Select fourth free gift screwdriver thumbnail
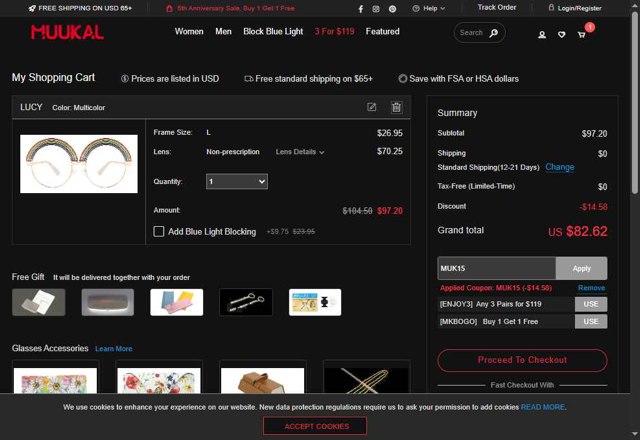The width and height of the screenshot is (640, 440). pos(246,302)
